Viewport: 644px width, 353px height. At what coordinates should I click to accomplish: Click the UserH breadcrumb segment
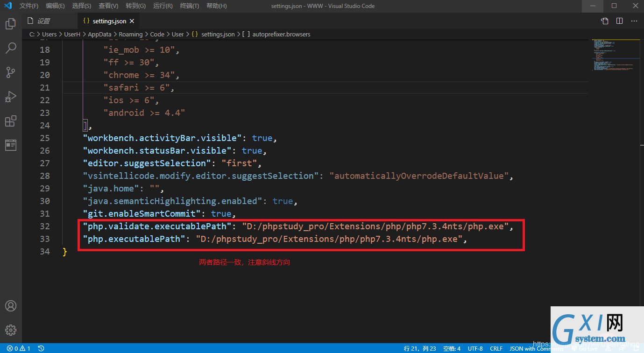pyautogui.click(x=72, y=34)
